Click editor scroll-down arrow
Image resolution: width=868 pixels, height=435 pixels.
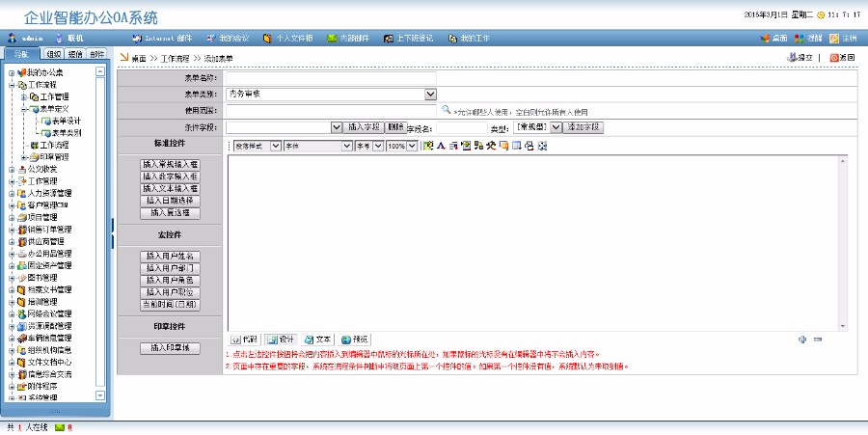(x=843, y=327)
